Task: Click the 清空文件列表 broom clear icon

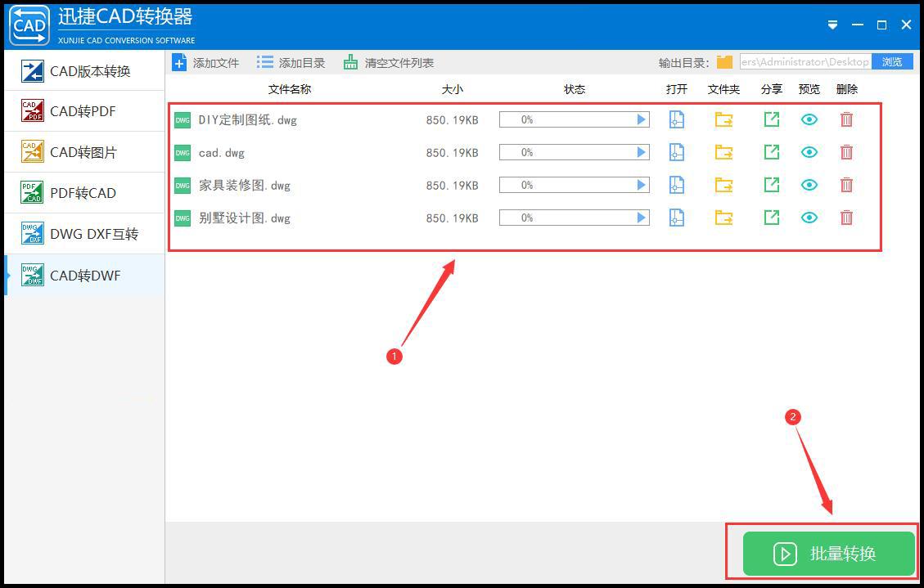Action: (x=350, y=61)
